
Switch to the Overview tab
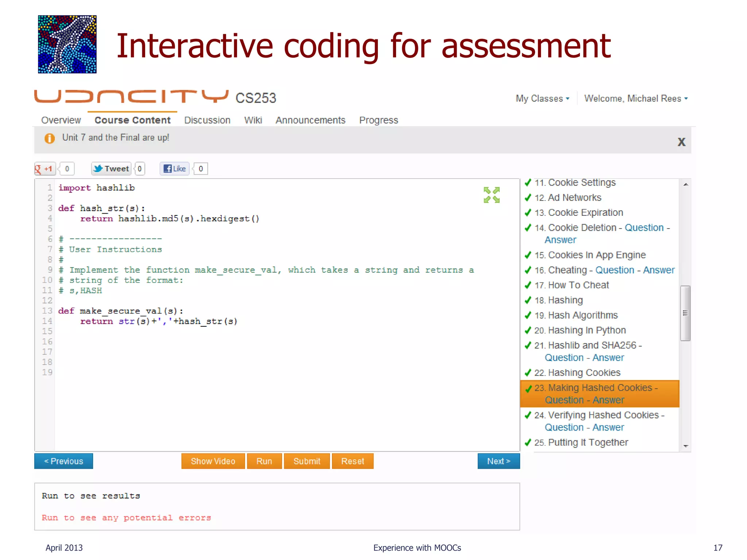pyautogui.click(x=61, y=120)
